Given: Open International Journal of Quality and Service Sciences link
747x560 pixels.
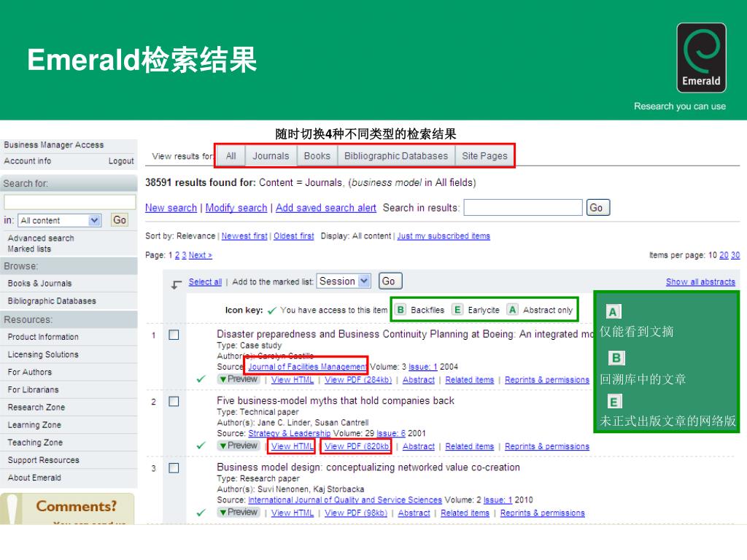Looking at the screenshot, I should [x=345, y=500].
